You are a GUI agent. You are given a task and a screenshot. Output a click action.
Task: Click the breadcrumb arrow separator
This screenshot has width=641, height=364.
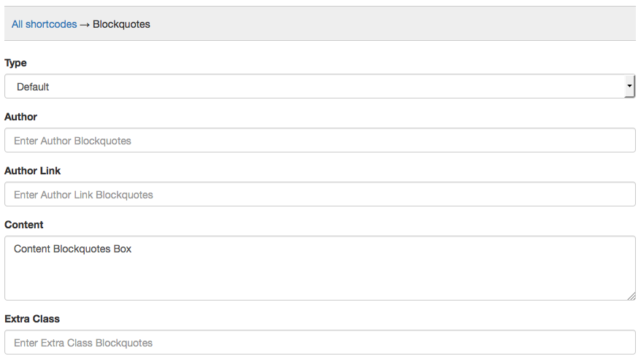(85, 24)
